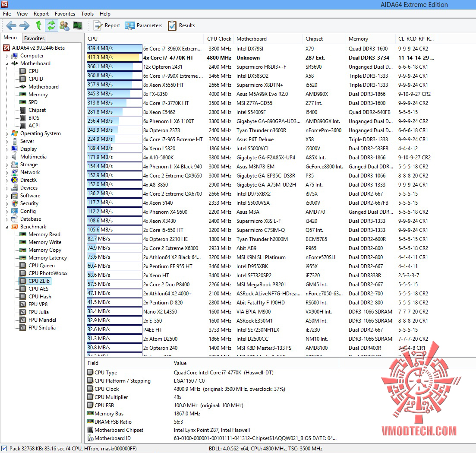Select the 413.3 MB/s result bar
The image size is (476, 453).
[114, 57]
